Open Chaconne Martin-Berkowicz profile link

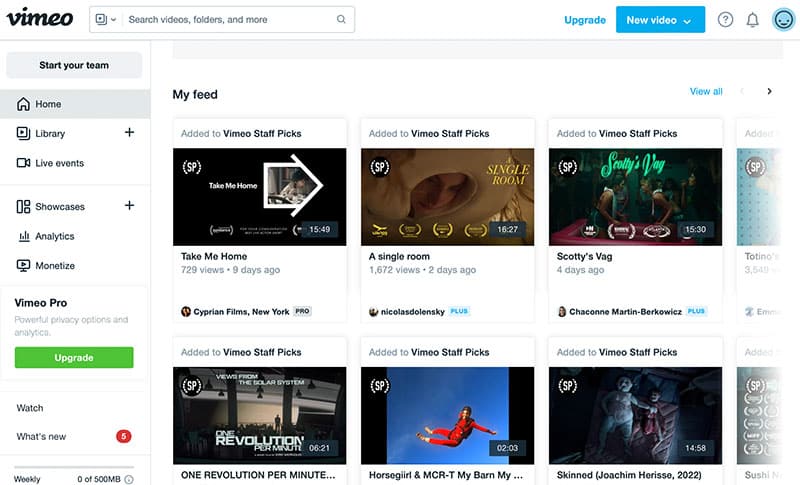click(626, 312)
